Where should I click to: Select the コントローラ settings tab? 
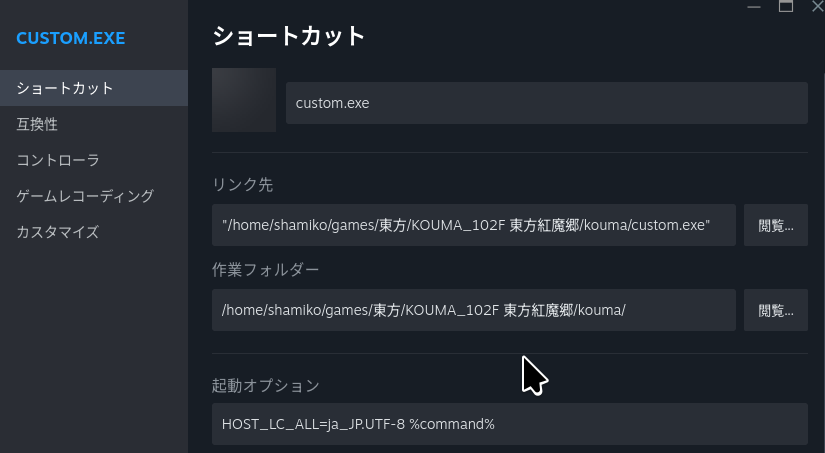[x=58, y=160]
